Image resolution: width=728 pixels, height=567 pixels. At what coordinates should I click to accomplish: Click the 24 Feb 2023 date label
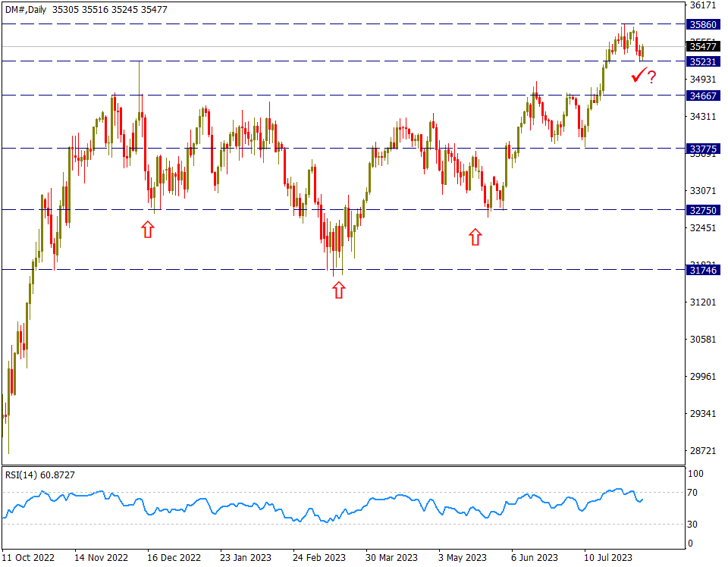point(319,558)
